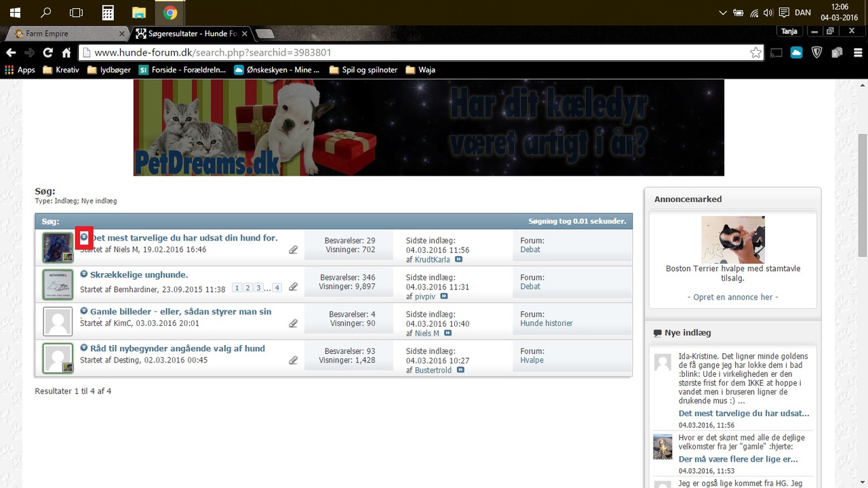Select Søgeresultater Hunde Forum tab
The image size is (868, 488).
(x=193, y=33)
